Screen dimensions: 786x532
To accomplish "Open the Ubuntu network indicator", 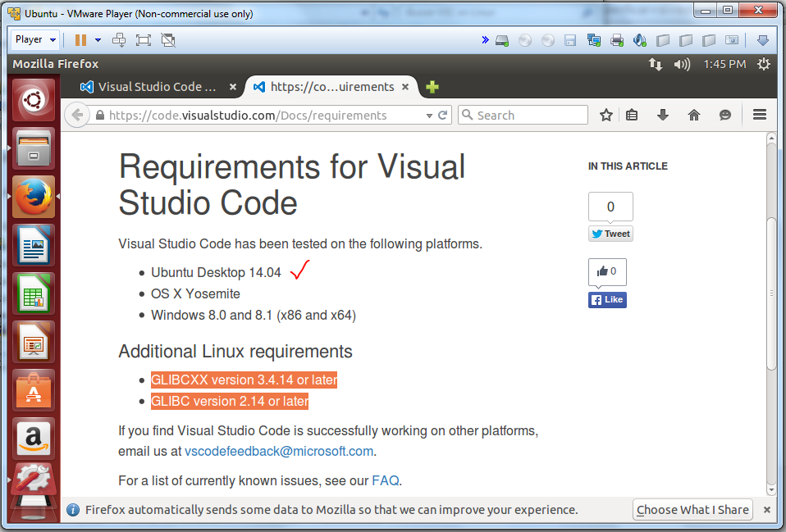I will 656,64.
